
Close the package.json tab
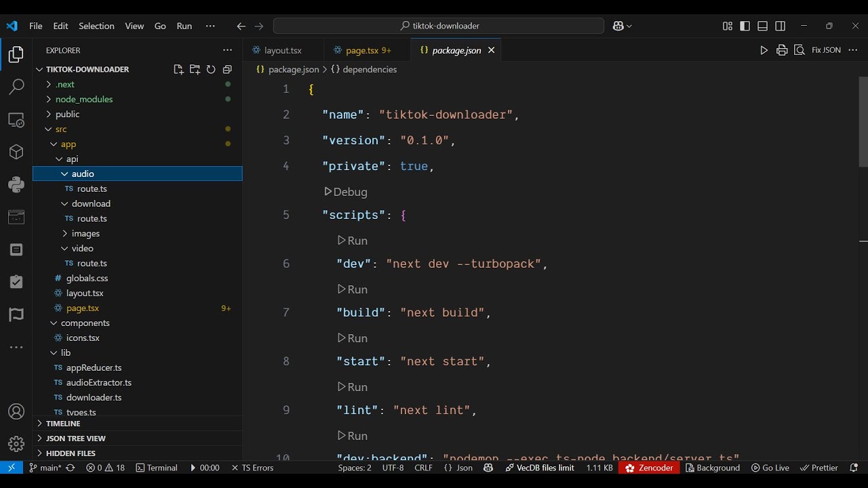pyautogui.click(x=492, y=50)
